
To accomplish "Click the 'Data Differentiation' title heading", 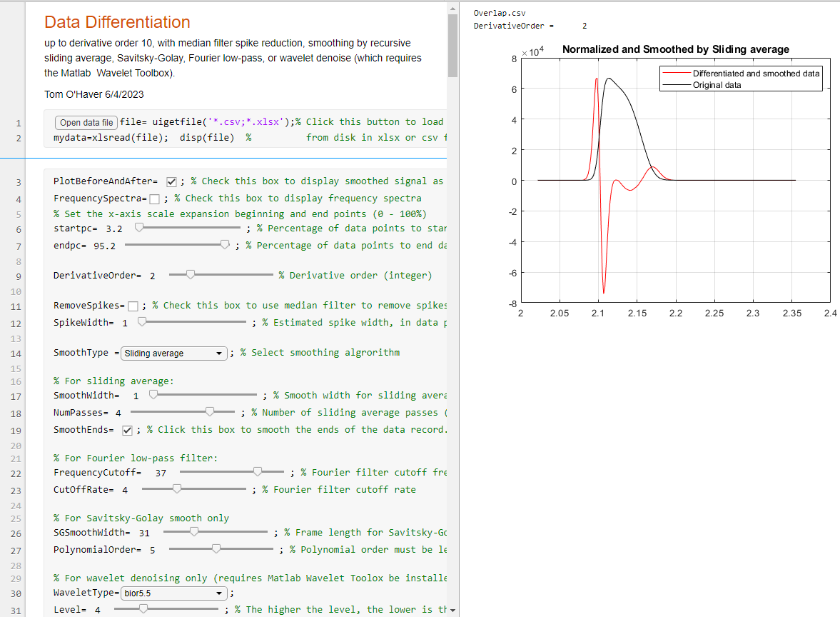I will (117, 23).
